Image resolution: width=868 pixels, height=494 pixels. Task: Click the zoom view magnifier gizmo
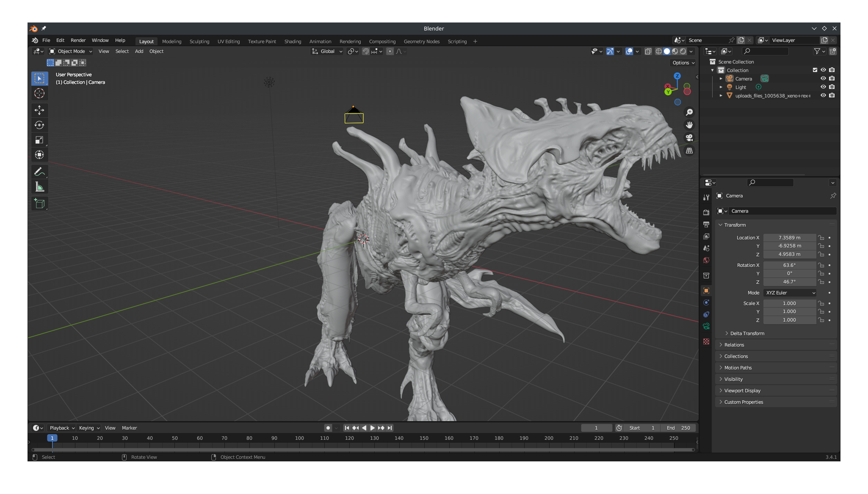click(689, 112)
